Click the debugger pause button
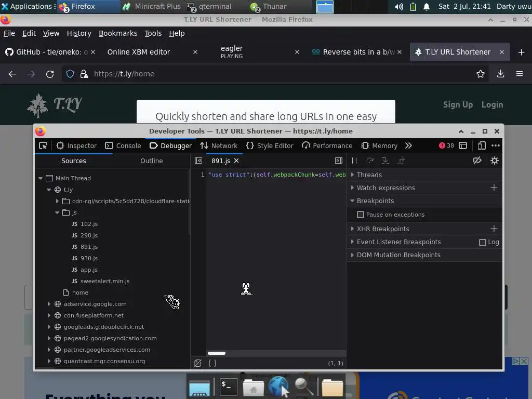 pyautogui.click(x=354, y=161)
